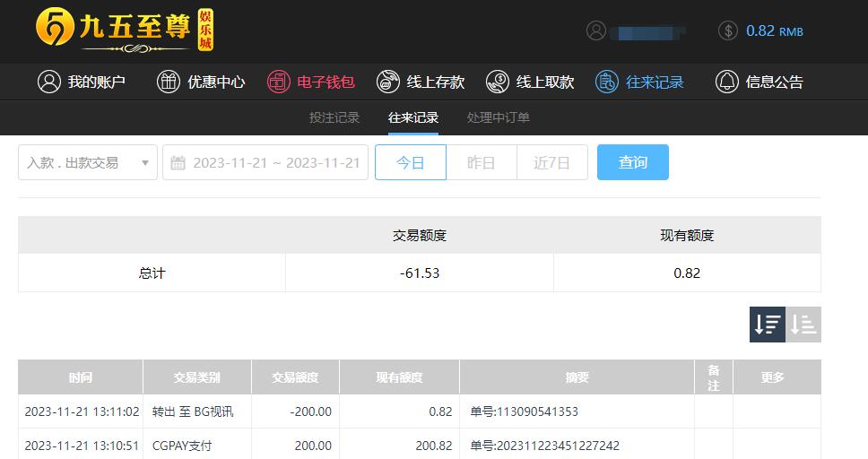This screenshot has width=868, height=459.
Task: Click order number 单号:113090541353
Action: (x=525, y=411)
